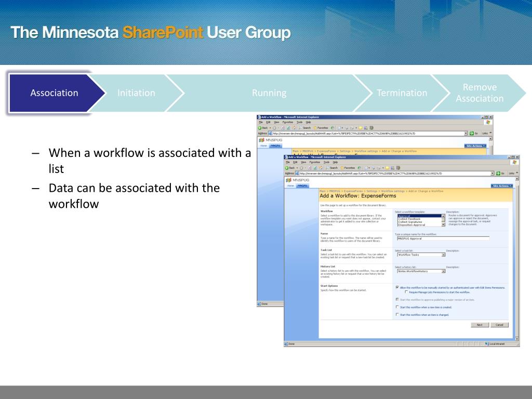This screenshot has height=399, width=532.
Task: Click ExpenseForms breadcrumb link in front window
Action: coord(353,191)
